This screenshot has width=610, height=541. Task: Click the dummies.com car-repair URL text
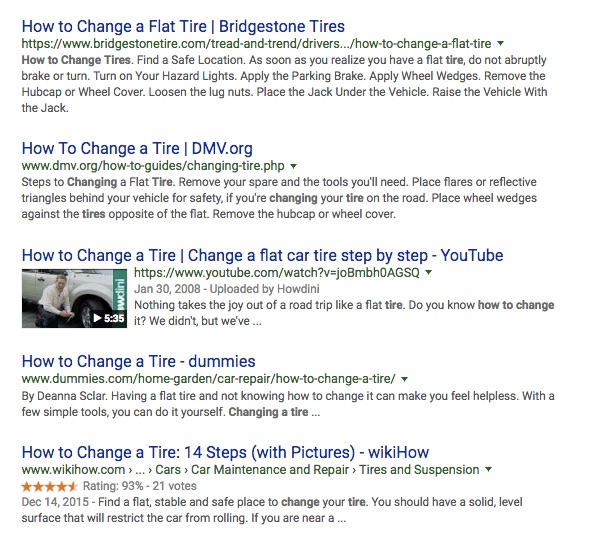(x=209, y=379)
